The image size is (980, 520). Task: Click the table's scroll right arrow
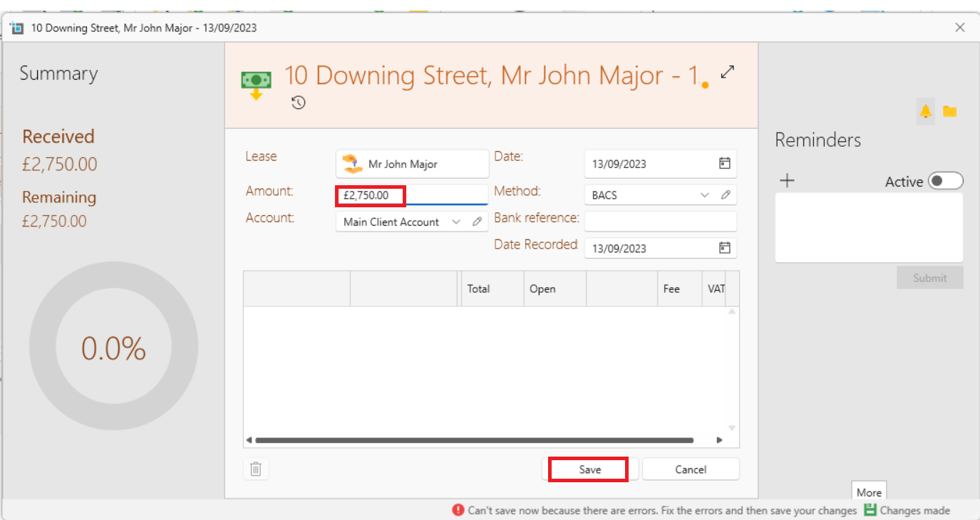point(719,440)
